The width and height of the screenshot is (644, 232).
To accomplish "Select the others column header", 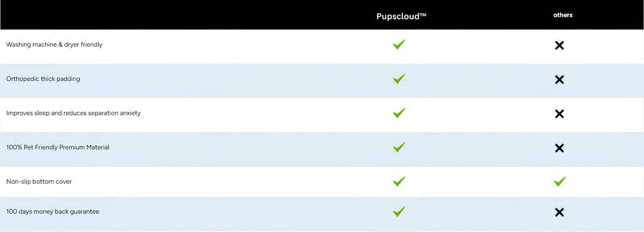I will tap(563, 15).
